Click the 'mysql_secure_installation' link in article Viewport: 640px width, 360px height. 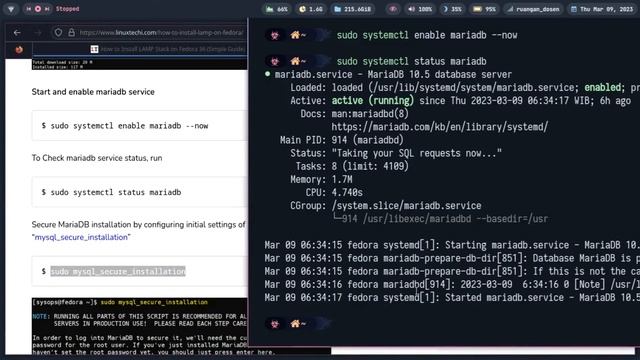pos(81,237)
